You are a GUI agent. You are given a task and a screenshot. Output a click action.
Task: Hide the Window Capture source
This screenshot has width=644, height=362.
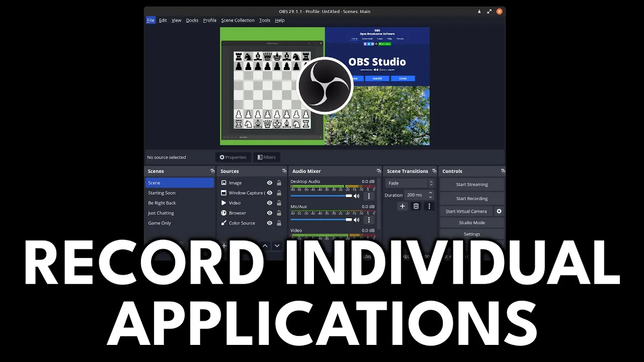(270, 193)
